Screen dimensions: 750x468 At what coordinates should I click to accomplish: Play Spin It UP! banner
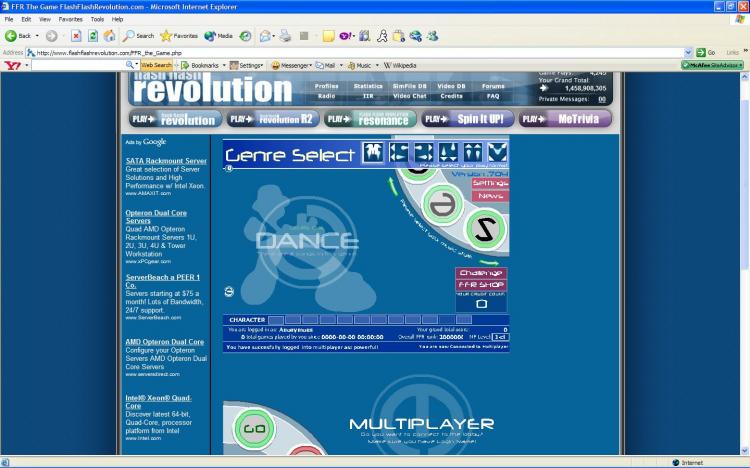click(x=468, y=119)
